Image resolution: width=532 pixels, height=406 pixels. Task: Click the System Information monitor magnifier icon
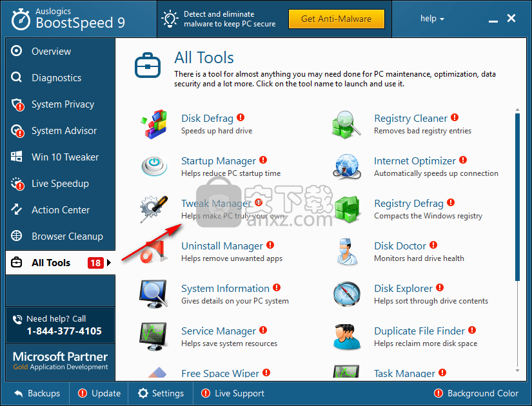point(153,294)
